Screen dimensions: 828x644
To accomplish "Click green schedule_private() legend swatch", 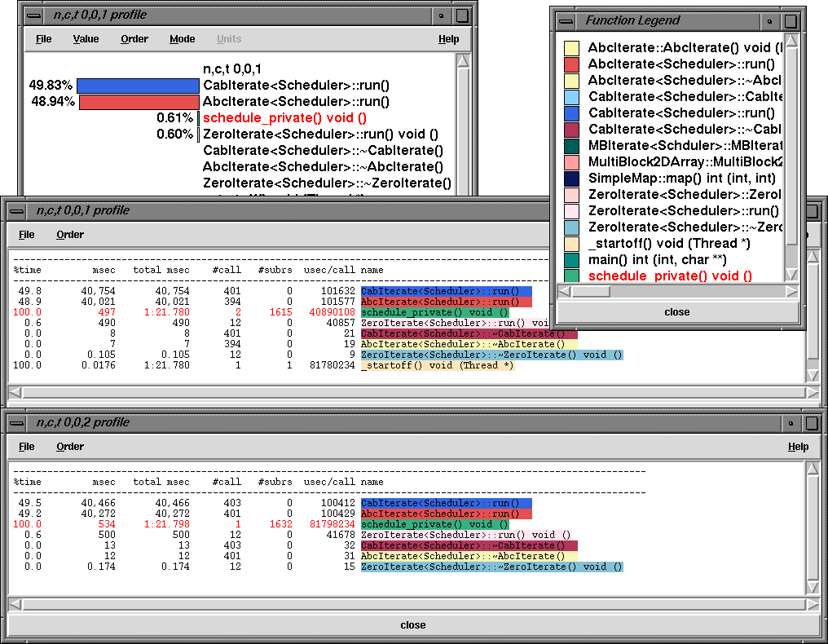I will point(571,276).
